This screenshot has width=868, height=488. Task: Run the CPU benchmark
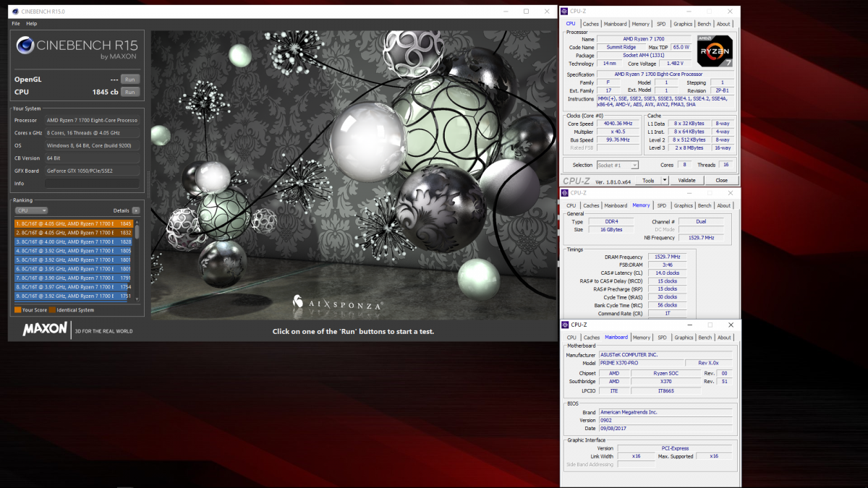(x=129, y=92)
